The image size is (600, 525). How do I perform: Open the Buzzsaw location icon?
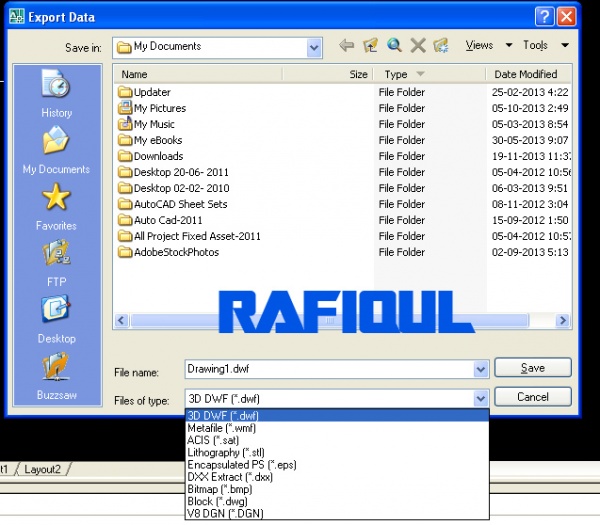tap(56, 368)
